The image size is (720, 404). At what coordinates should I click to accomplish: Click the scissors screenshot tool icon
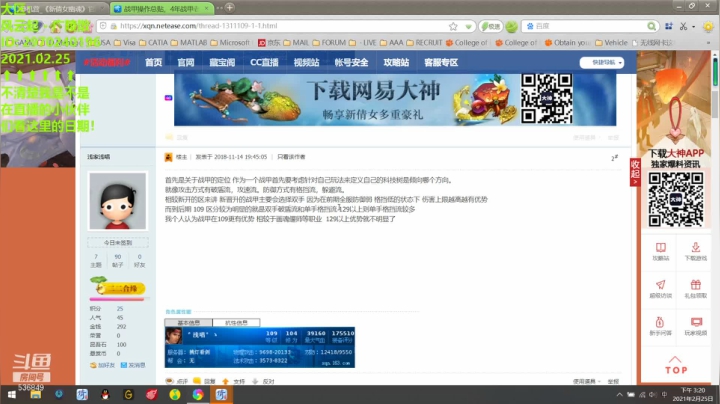pyautogui.click(x=683, y=26)
